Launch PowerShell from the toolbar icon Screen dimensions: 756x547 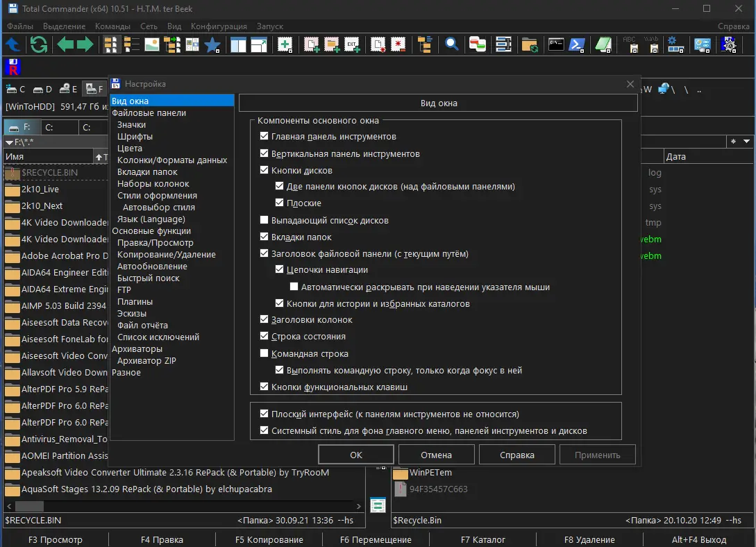[x=576, y=44]
